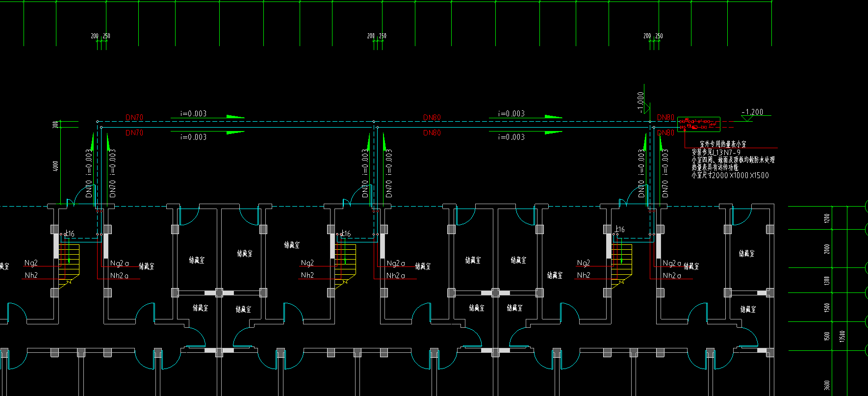Select the 室外专用热量表小室 annotation
Image resolution: width=868 pixels, height=396 pixels.
(722, 144)
